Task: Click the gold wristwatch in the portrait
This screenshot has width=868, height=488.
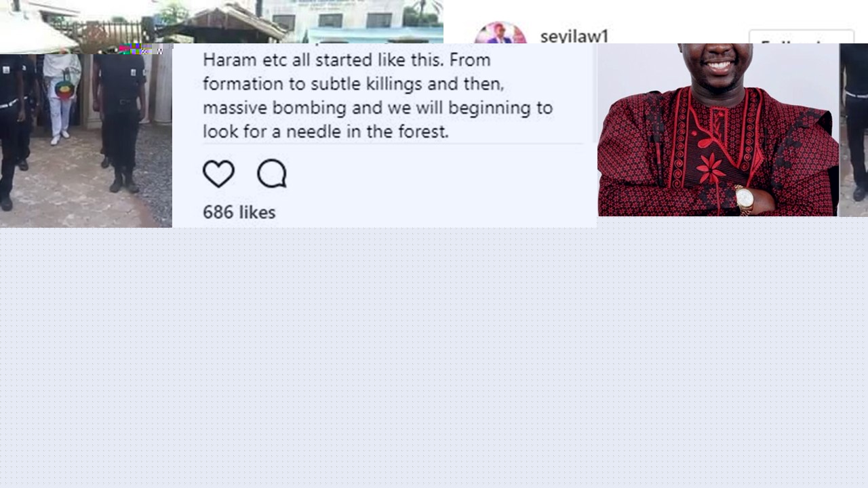Action: tap(744, 200)
